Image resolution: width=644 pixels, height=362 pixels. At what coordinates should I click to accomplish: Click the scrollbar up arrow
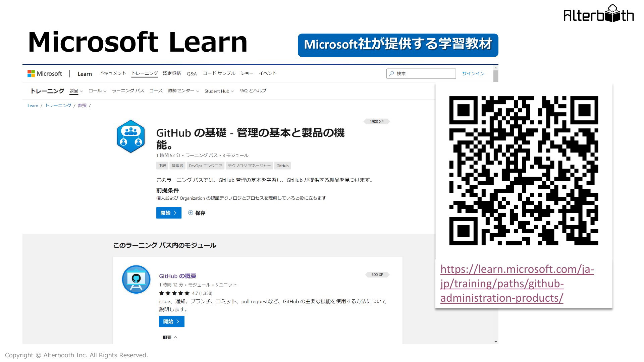coord(496,68)
